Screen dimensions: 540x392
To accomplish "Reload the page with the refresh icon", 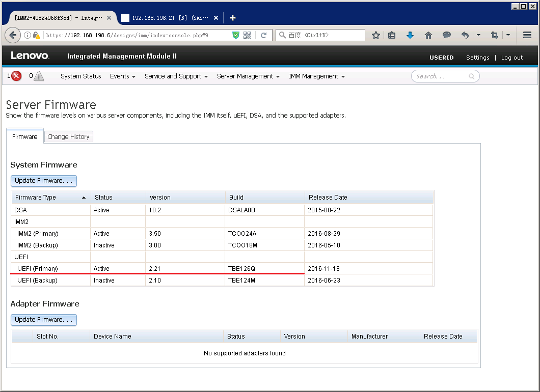I will click(x=263, y=35).
